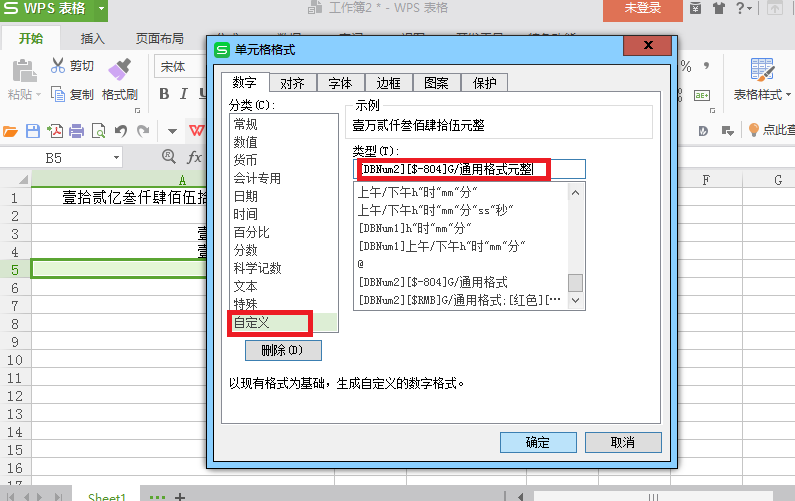Click the 确定 button to confirm
This screenshot has height=501, width=795.
pyautogui.click(x=537, y=442)
